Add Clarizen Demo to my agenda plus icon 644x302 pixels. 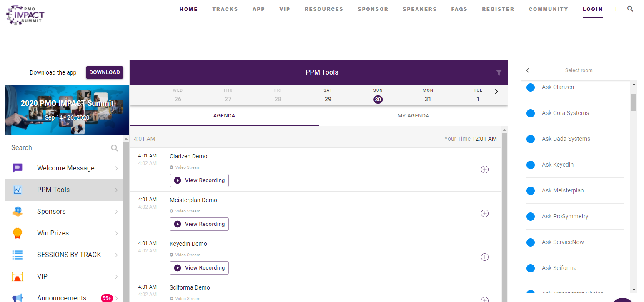pos(485,170)
